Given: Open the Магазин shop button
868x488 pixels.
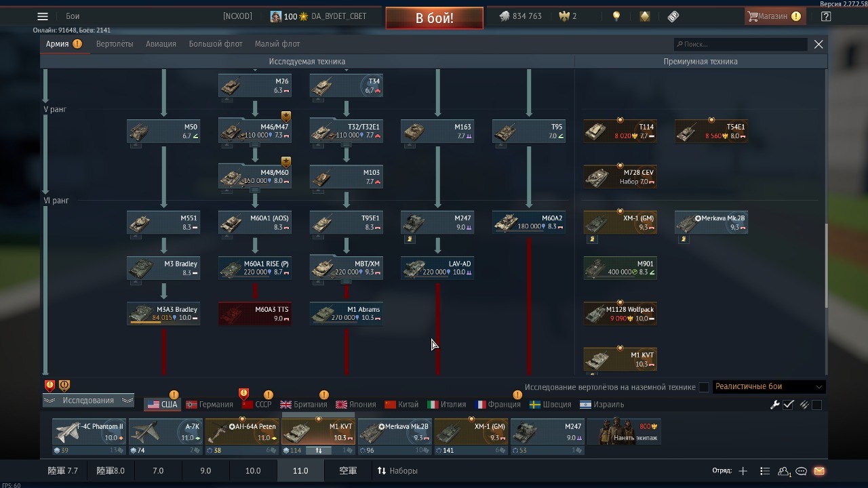Looking at the screenshot, I should point(775,16).
